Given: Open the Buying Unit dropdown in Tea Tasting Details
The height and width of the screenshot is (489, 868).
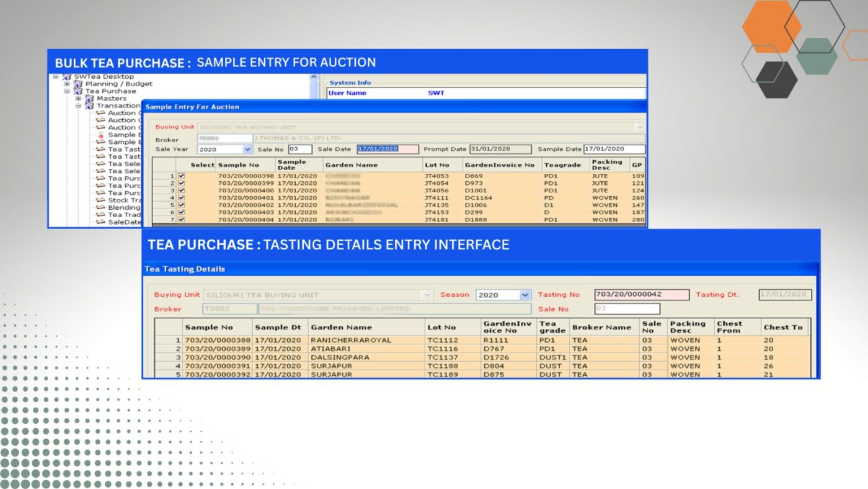Looking at the screenshot, I should point(427,295).
